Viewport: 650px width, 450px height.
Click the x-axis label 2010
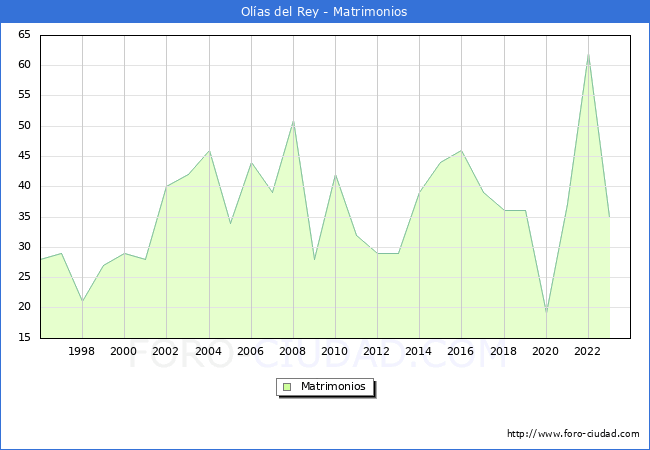click(335, 351)
